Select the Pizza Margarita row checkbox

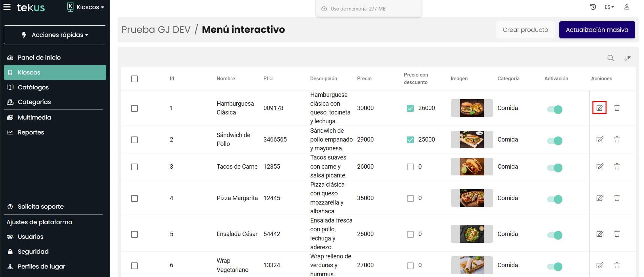click(134, 198)
